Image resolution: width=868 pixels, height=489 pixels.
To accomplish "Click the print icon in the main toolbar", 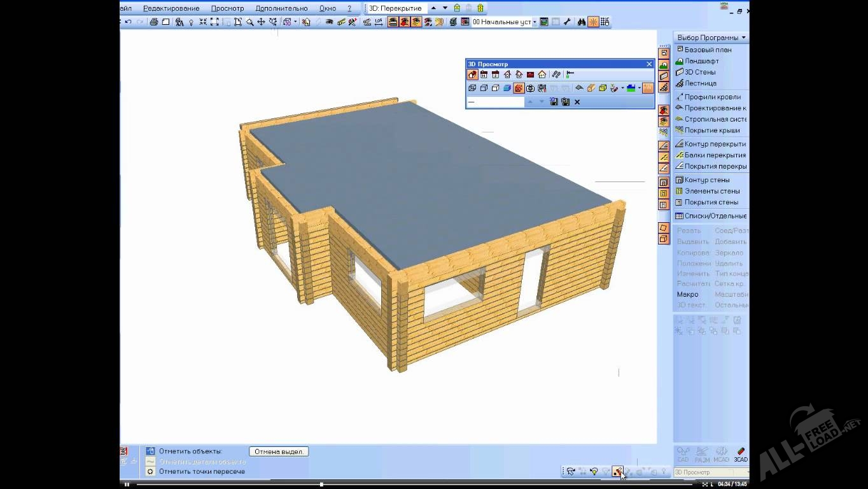I will [153, 22].
